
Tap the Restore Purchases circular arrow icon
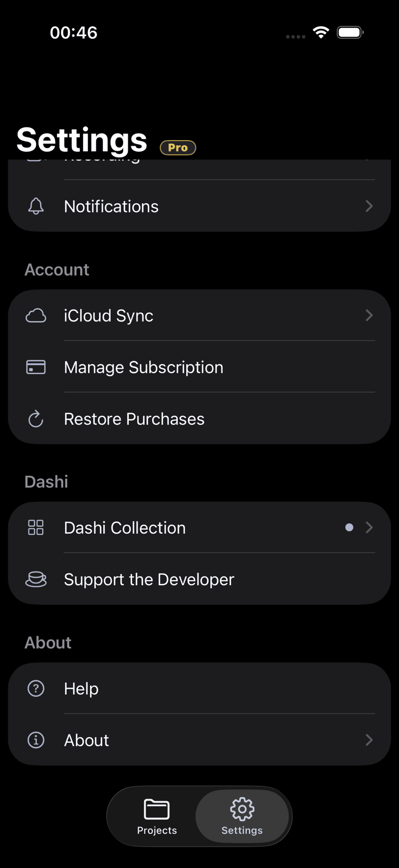click(36, 419)
